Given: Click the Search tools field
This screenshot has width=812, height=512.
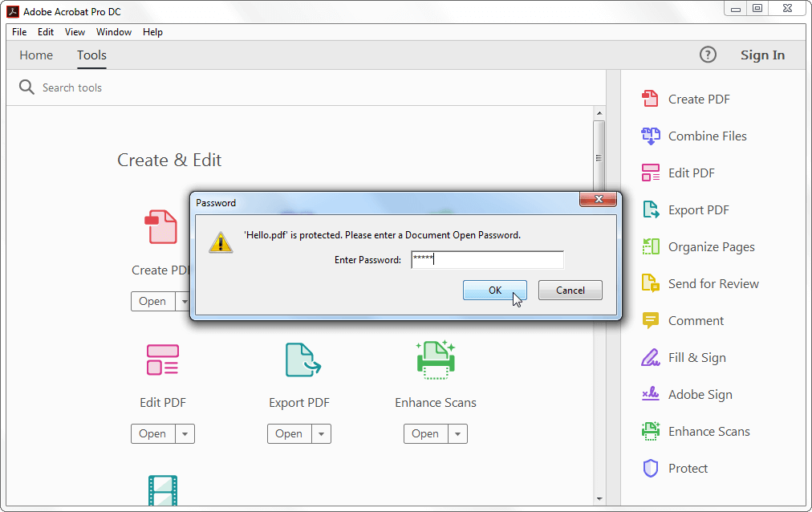Looking at the screenshot, I should [x=306, y=87].
